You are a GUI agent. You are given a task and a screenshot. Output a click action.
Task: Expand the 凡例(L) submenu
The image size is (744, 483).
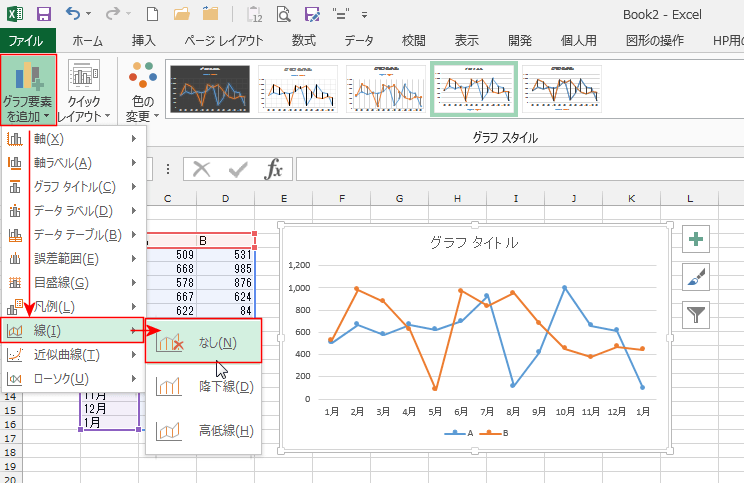pyautogui.click(x=73, y=307)
